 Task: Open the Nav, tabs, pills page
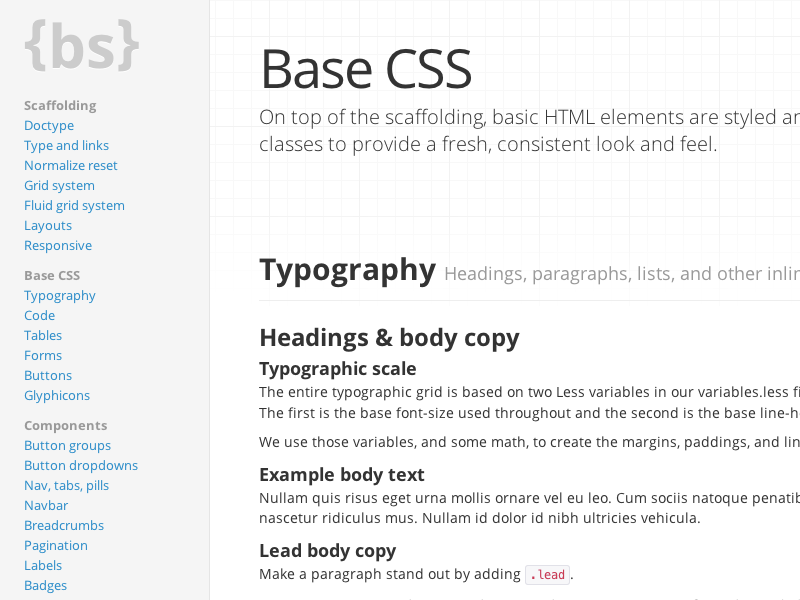[66, 485]
